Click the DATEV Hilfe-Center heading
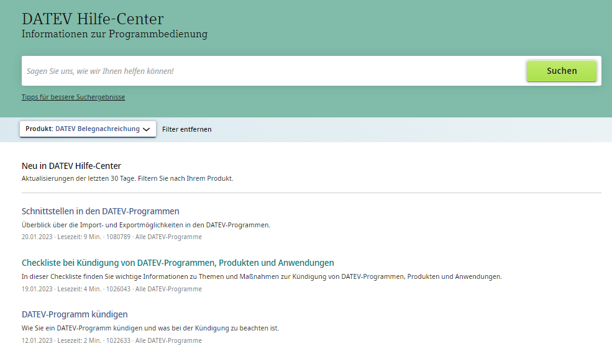This screenshot has height=364, width=612. point(93,19)
